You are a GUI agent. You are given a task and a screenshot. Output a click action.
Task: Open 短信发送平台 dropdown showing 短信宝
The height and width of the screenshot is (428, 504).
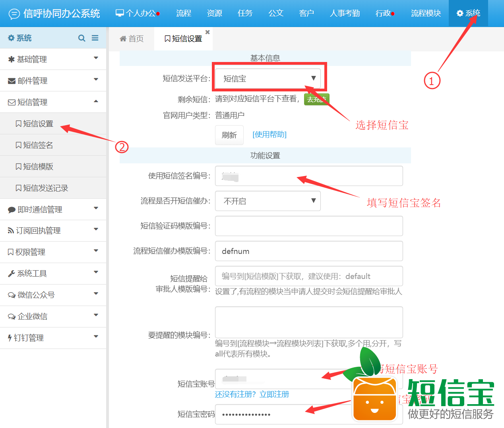pyautogui.click(x=268, y=78)
